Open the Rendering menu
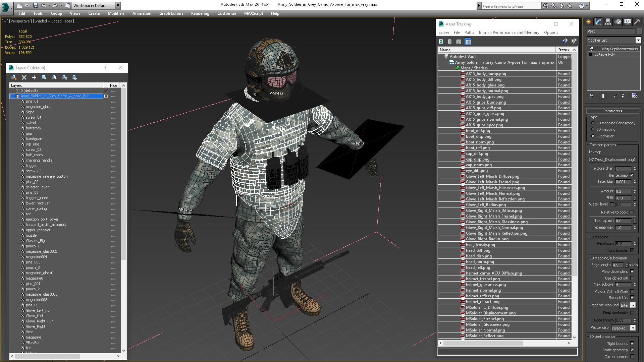Viewport: 644px width, 362px height. click(200, 13)
